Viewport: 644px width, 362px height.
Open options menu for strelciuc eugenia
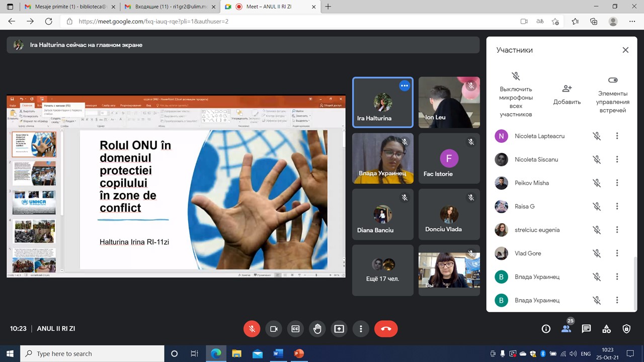[x=617, y=230]
